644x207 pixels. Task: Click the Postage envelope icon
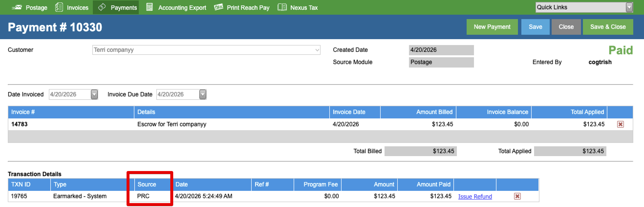(x=17, y=7)
